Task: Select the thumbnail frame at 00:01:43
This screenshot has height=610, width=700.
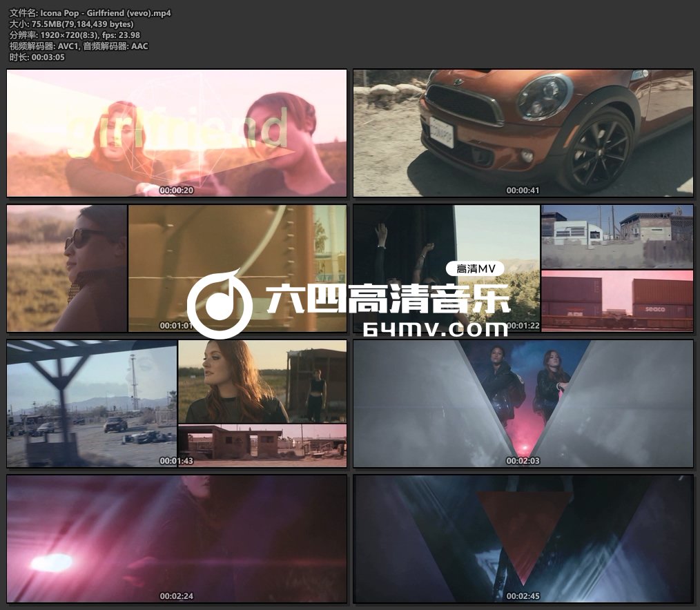Action: (x=177, y=404)
